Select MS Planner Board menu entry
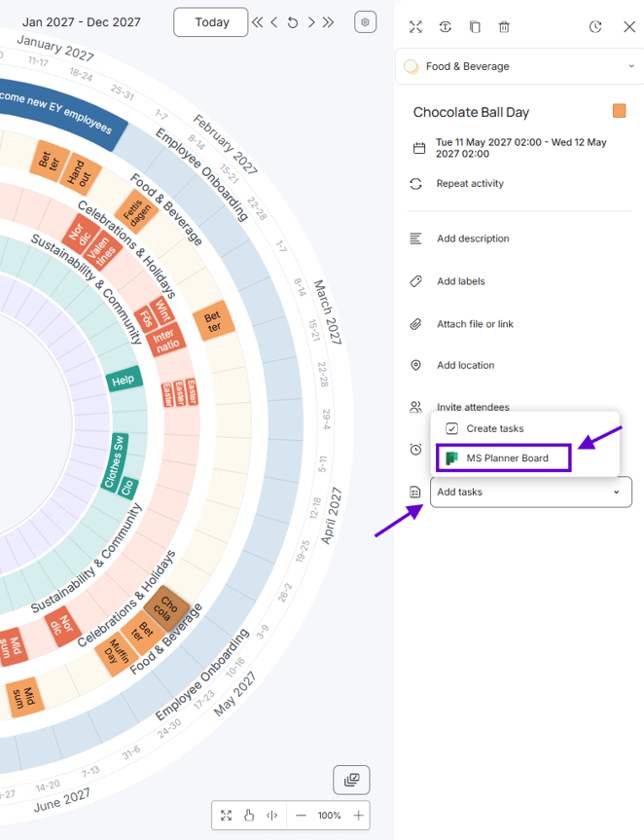 coord(504,458)
